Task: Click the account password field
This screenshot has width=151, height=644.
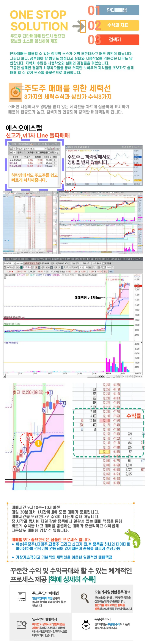Action: coord(20,263)
